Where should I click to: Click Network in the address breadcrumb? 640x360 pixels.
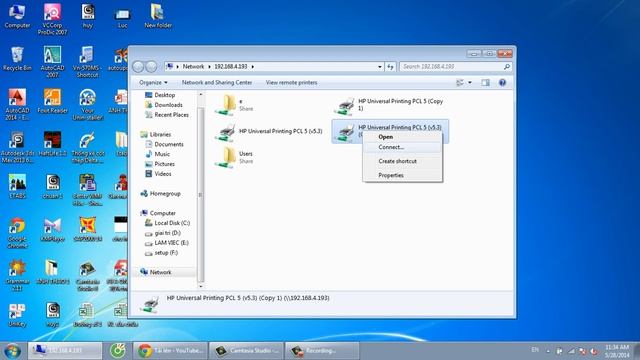coord(193,67)
